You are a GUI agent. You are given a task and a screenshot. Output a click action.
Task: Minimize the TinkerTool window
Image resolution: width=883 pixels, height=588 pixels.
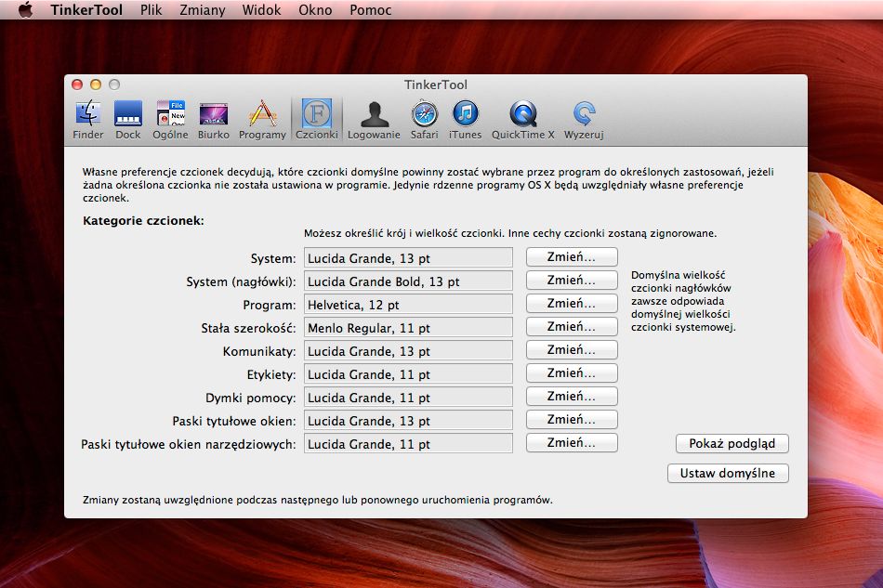(96, 85)
